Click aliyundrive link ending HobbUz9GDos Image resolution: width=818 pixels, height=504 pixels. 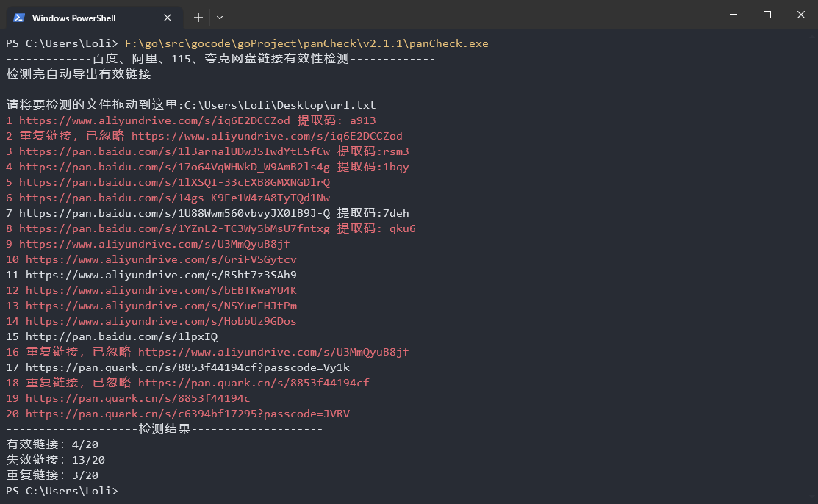tap(161, 321)
